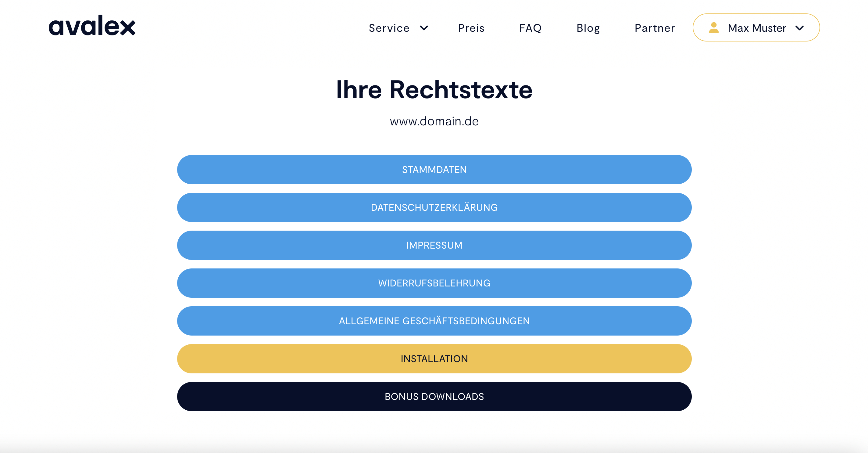This screenshot has height=453, width=868.
Task: Select the IMPRESSUM button
Action: coord(434,245)
